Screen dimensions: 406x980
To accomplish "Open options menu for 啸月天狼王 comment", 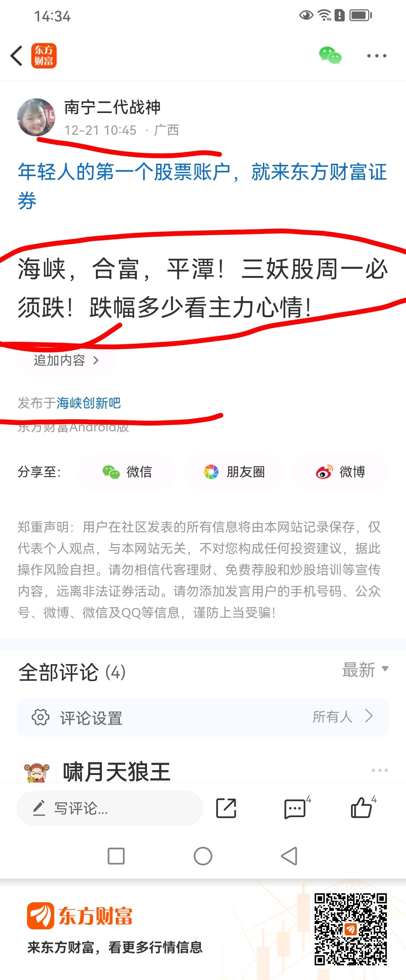I will 379,770.
